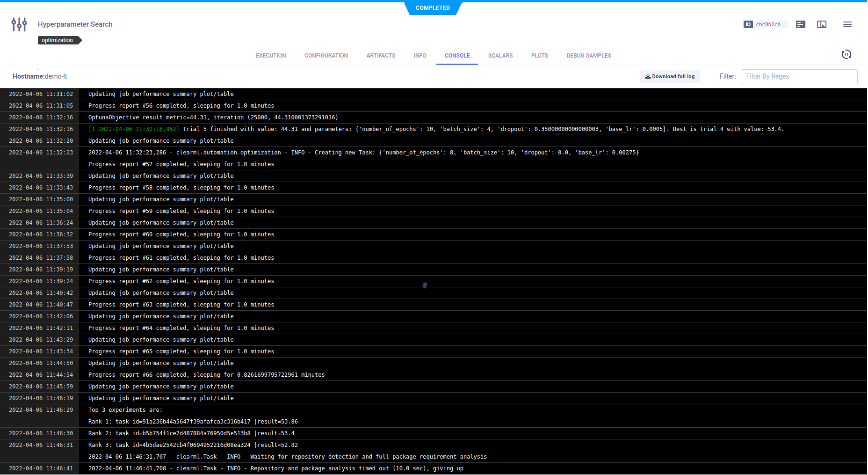Viewport: 868px width, 475px height.
Task: Switch to the ARTIFACTS tab
Action: (x=381, y=56)
